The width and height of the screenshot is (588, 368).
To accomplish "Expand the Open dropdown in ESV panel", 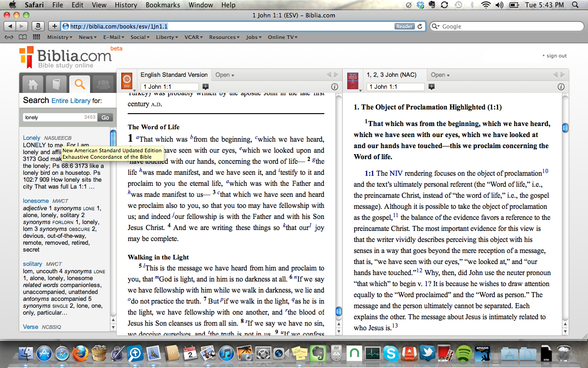I will [x=225, y=75].
